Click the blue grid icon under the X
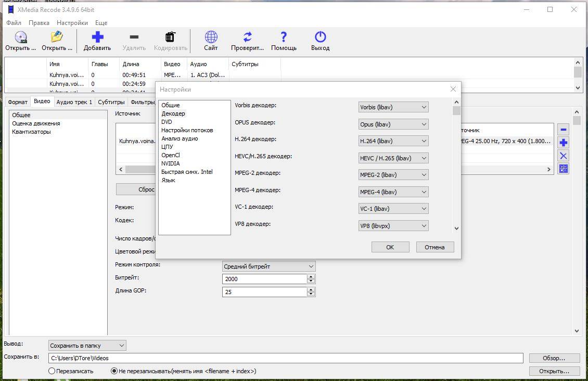Viewport: 588px width, 381px height. click(x=563, y=169)
